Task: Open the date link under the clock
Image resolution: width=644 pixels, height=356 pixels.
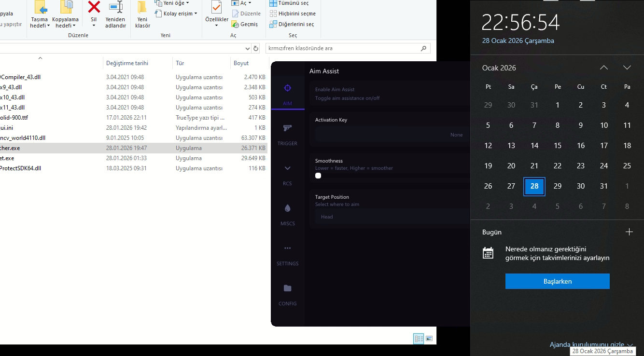Action: (518, 41)
